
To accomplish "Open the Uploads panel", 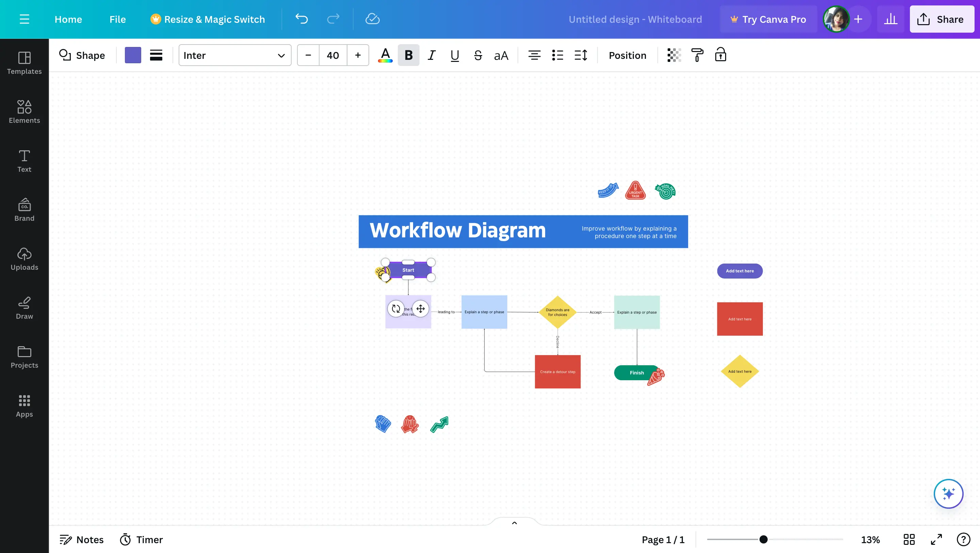I will coord(24,259).
